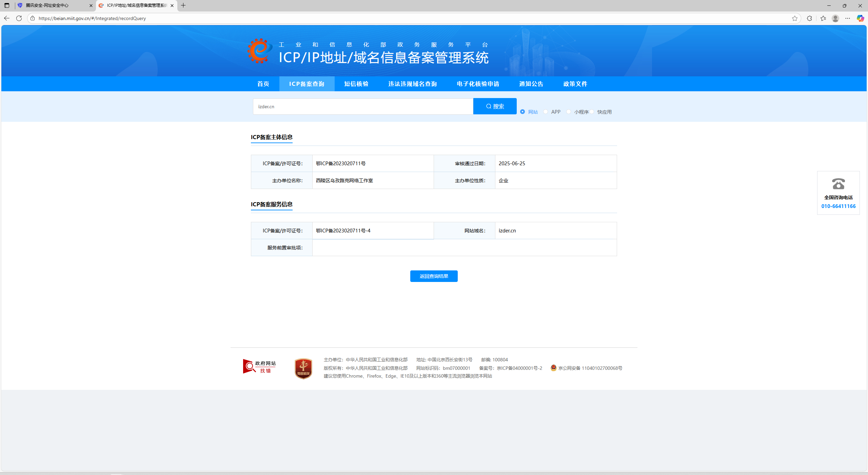The width and height of the screenshot is (868, 475).
Task: Open browser settings ellipsis menu
Action: coord(848,18)
